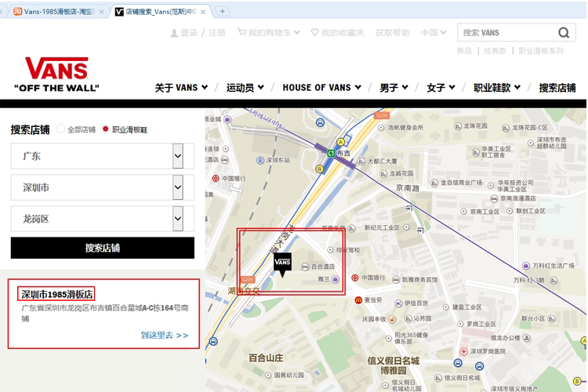The width and height of the screenshot is (588, 392).
Task: Click the shopping cart icon
Action: tap(242, 32)
